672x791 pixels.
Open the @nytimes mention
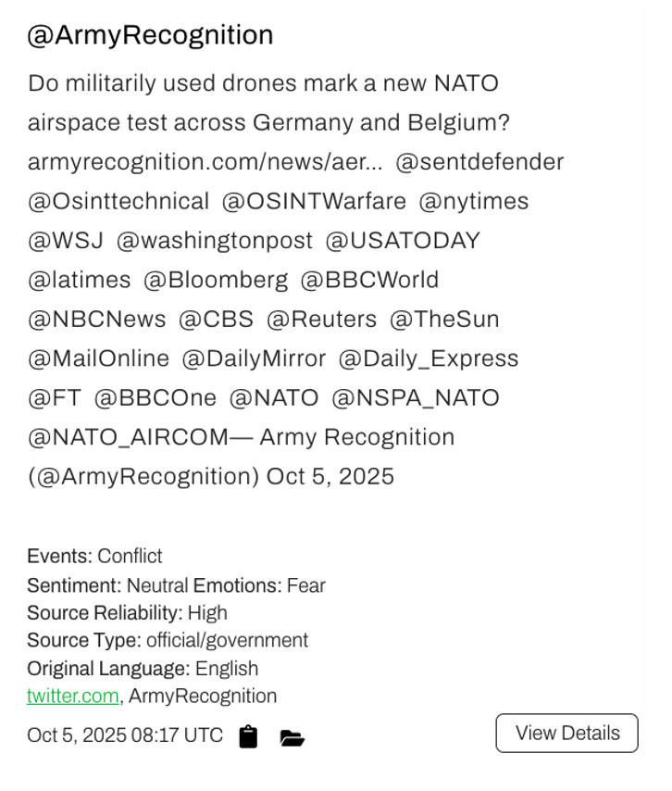[474, 201]
